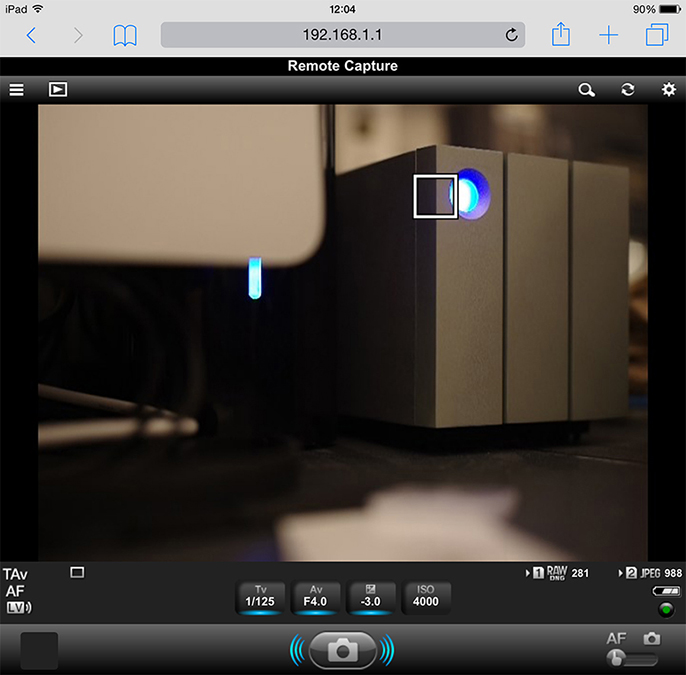Click the AF label above the slider
The width and height of the screenshot is (686, 675).
[616, 639]
